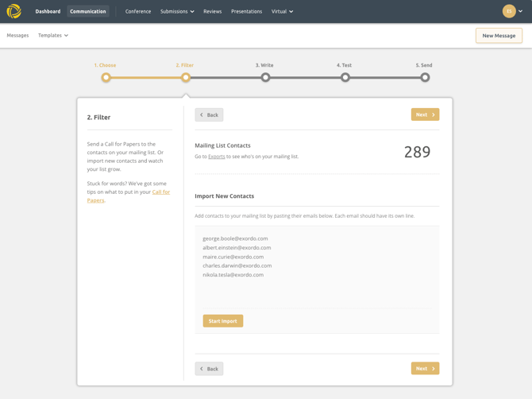Expand the Submissions dropdown menu

[x=177, y=11]
